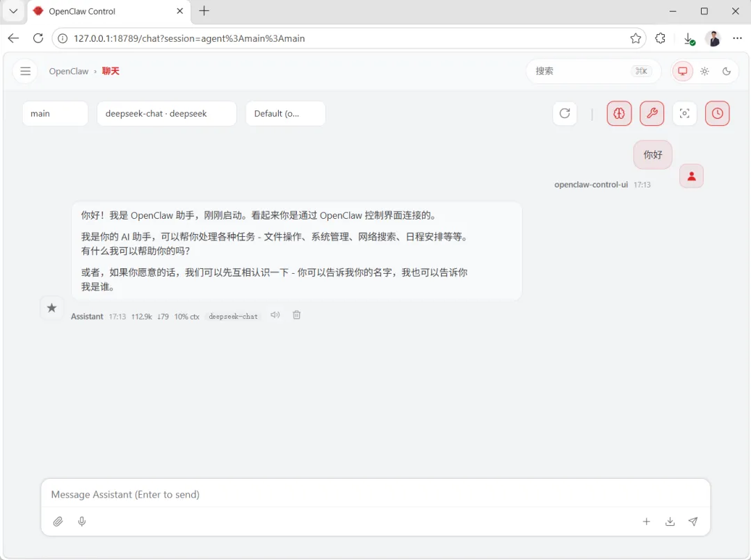Click the openclaw-control-ui sender label
This screenshot has width=751, height=560.
pos(591,185)
